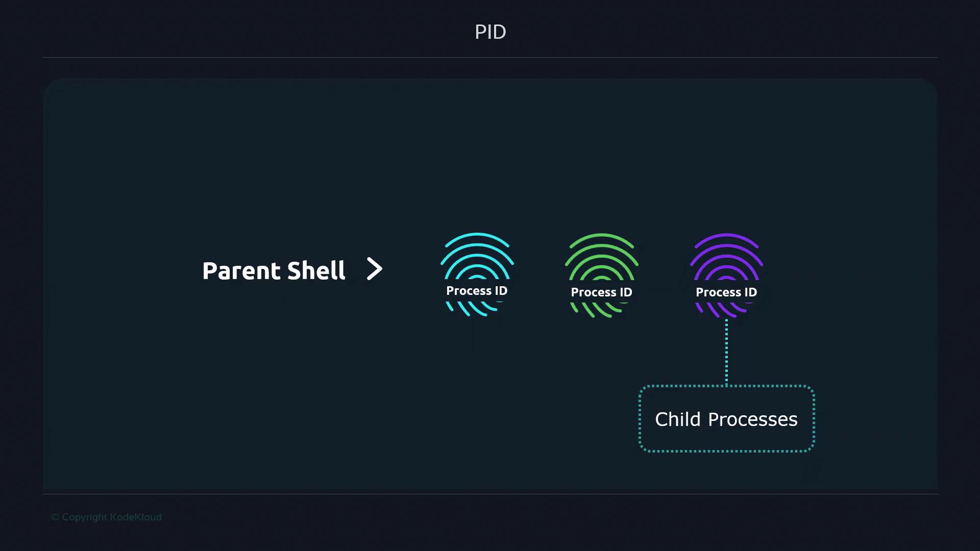
Task: Click the KodeKloud name in the footer
Action: (x=136, y=517)
